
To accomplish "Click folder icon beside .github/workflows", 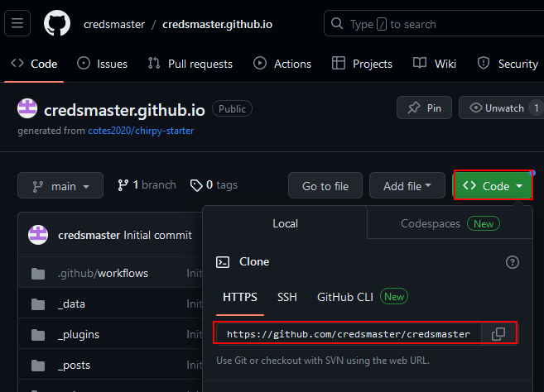I will click(38, 274).
